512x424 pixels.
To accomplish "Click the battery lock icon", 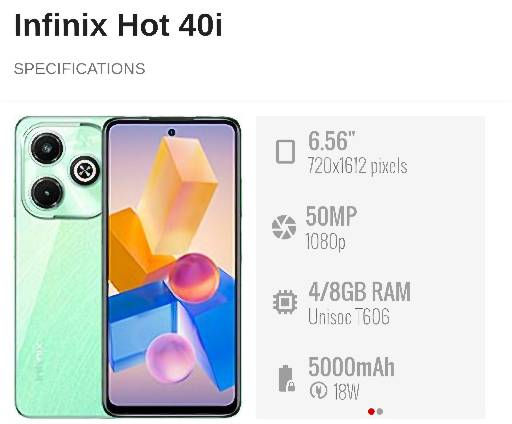I will point(286,378).
